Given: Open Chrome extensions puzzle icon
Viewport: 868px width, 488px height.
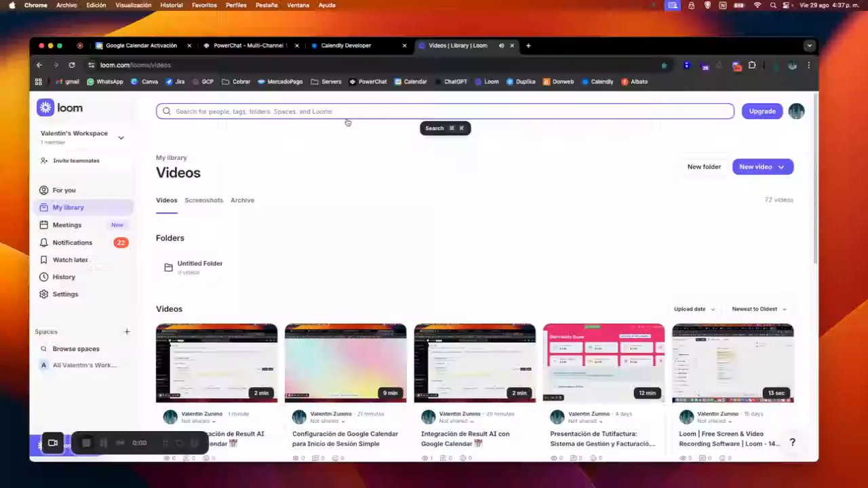Looking at the screenshot, I should pyautogui.click(x=752, y=65).
